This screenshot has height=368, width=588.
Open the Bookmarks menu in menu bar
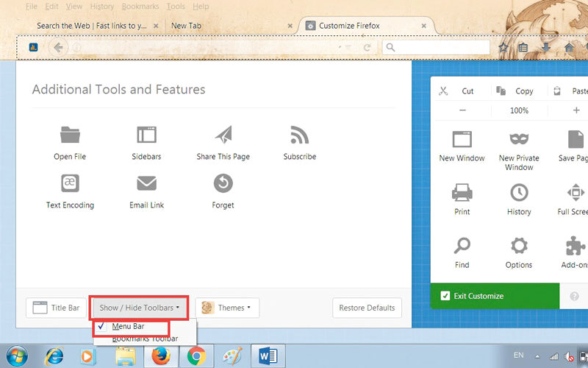coord(141,7)
